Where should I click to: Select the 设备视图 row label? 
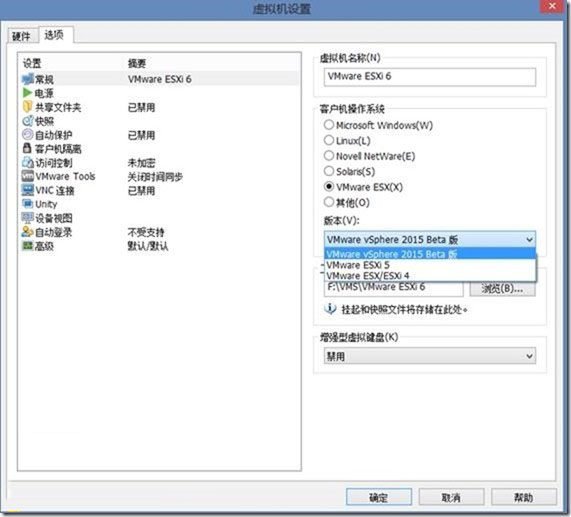tap(54, 218)
